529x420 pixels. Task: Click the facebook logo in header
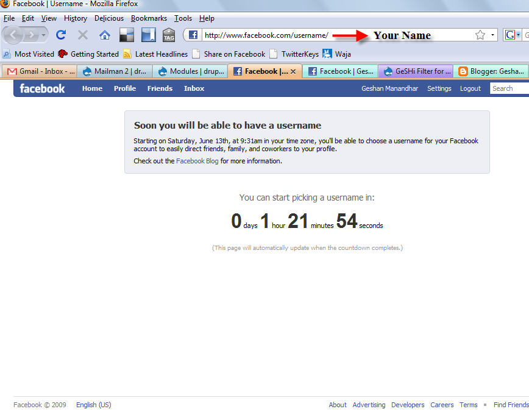coord(42,88)
